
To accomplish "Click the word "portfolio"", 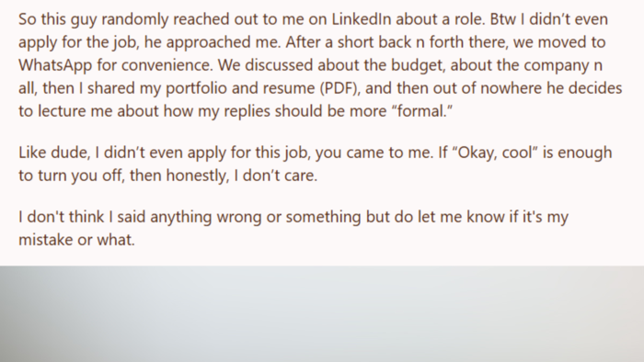I will [x=196, y=88].
